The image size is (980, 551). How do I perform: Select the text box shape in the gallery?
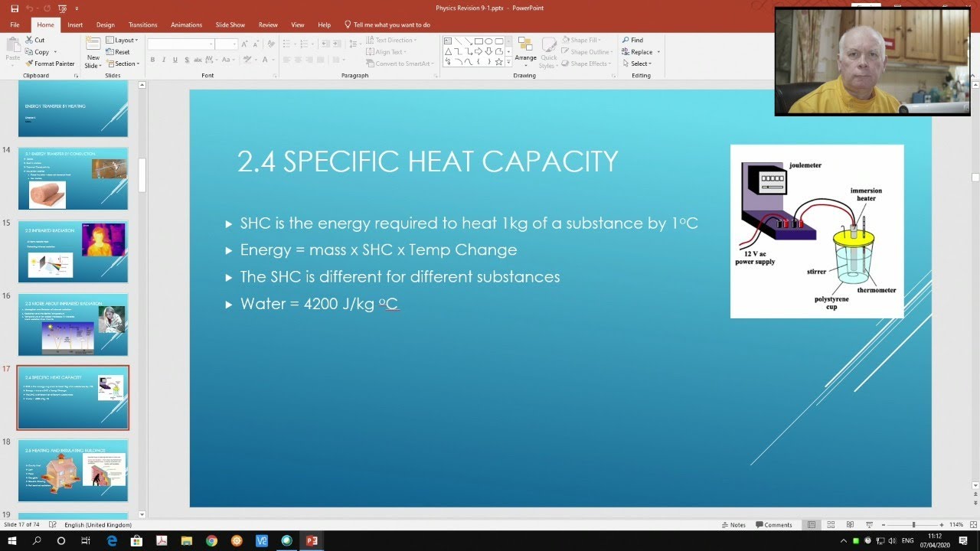point(449,41)
